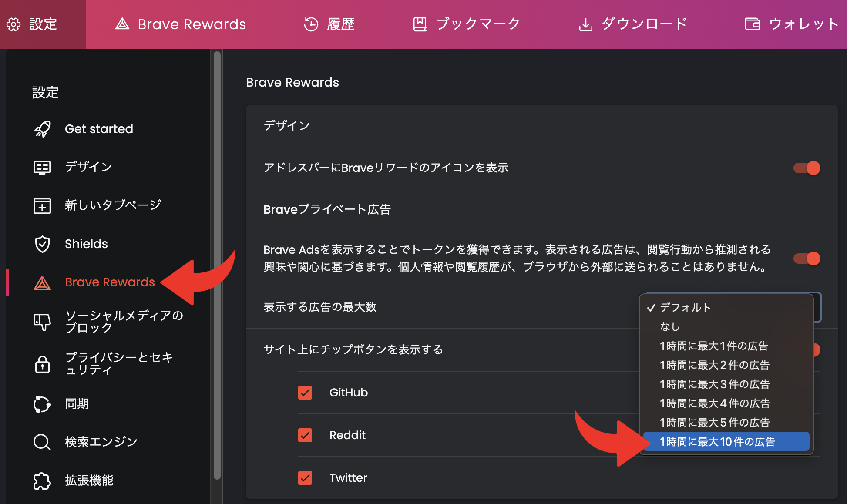Select 1時間に最大2件の広告 option
The width and height of the screenshot is (847, 504).
pyautogui.click(x=726, y=365)
